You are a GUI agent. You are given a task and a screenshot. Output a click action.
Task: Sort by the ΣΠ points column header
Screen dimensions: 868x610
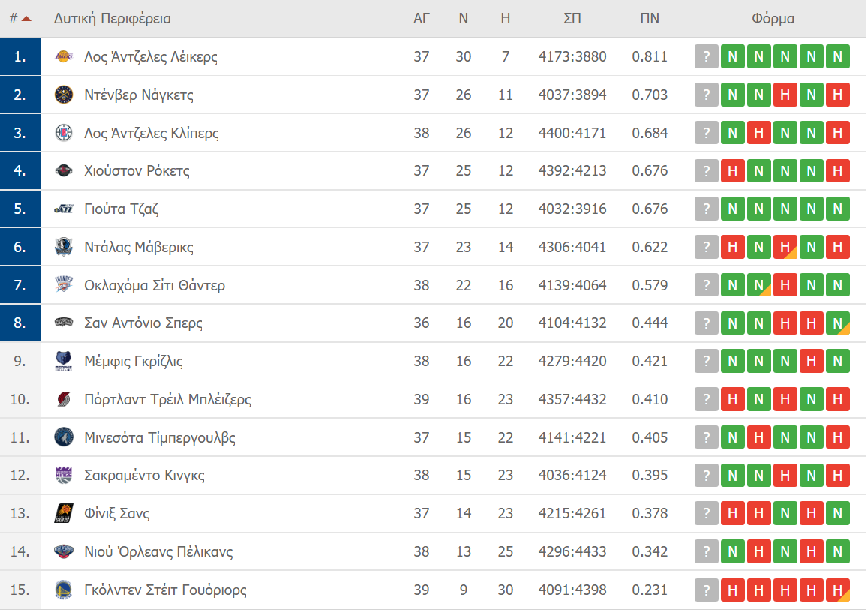572,19
